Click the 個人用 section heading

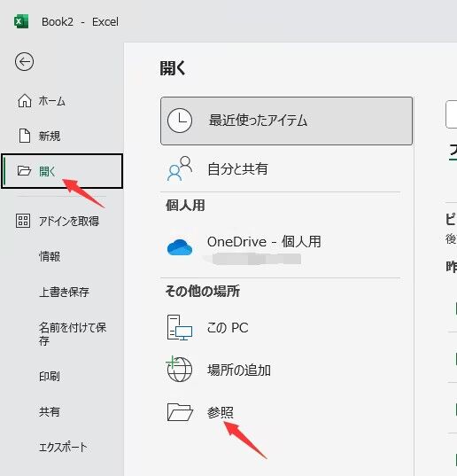click(x=185, y=206)
